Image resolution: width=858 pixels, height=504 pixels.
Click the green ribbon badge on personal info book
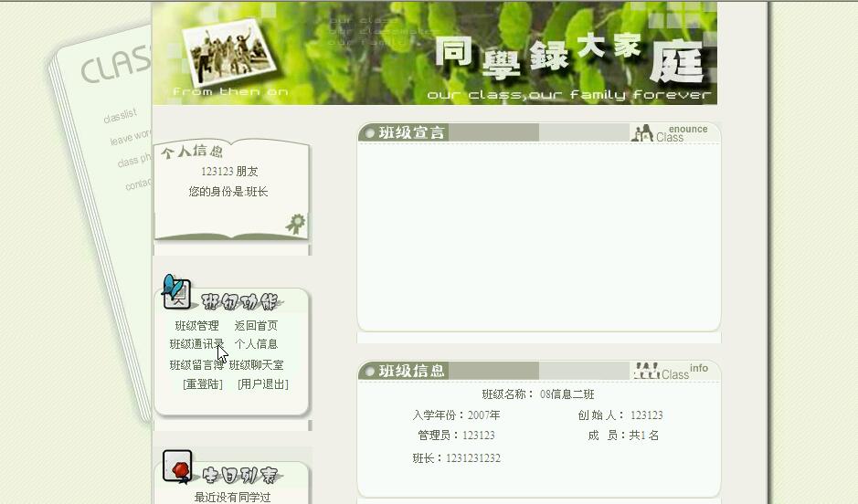click(296, 224)
